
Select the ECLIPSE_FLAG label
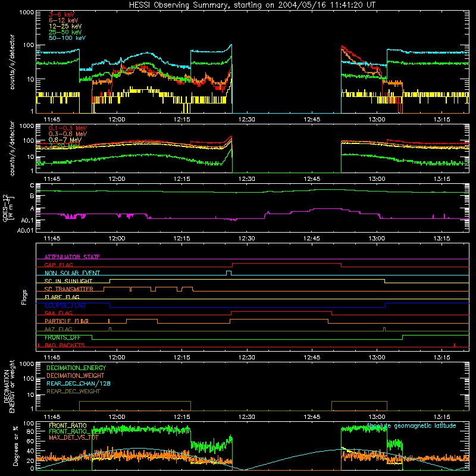[x=65, y=305]
